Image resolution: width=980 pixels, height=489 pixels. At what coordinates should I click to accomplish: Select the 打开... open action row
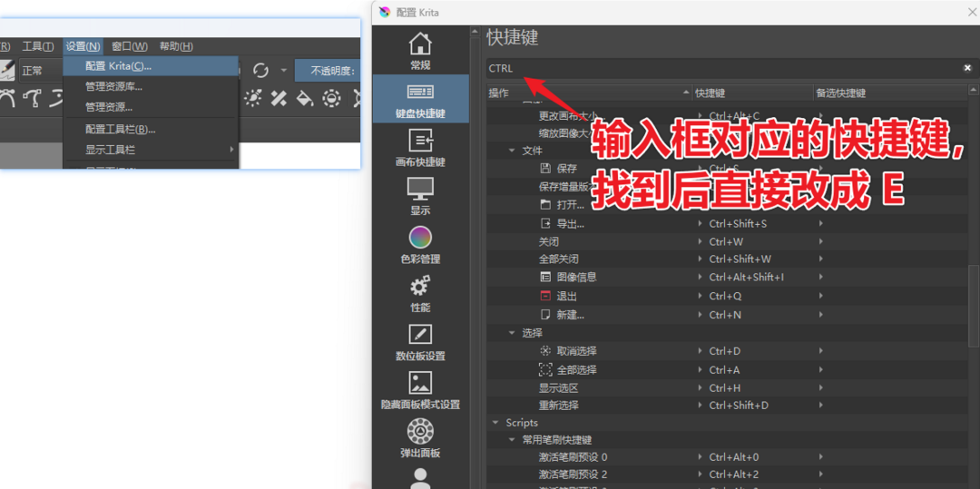(x=728, y=205)
